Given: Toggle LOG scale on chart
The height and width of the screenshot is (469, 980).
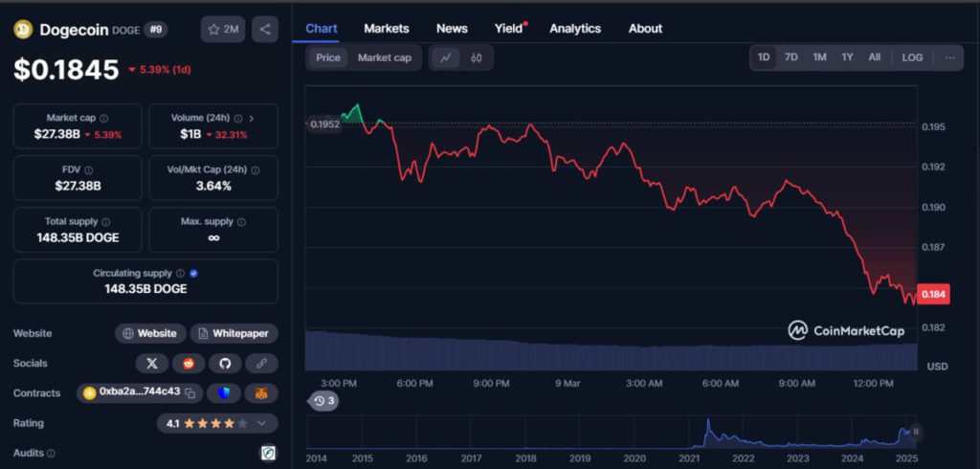Looking at the screenshot, I should click(912, 57).
